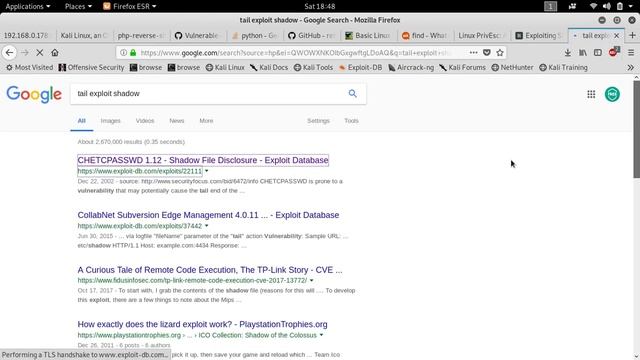Switch to the python tab

point(254,36)
